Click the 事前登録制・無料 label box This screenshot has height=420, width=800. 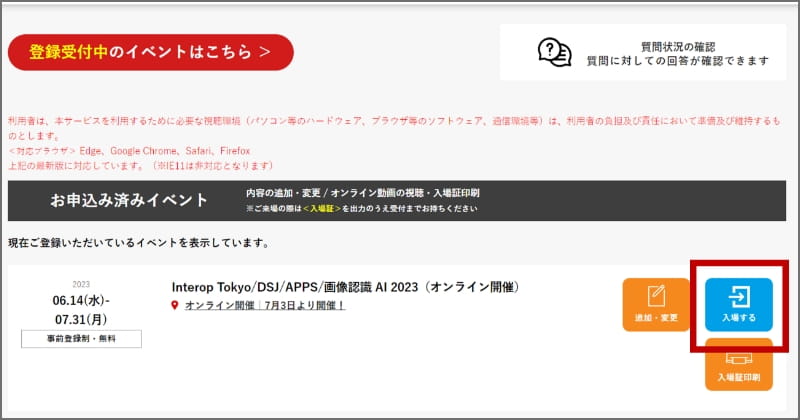point(81,339)
